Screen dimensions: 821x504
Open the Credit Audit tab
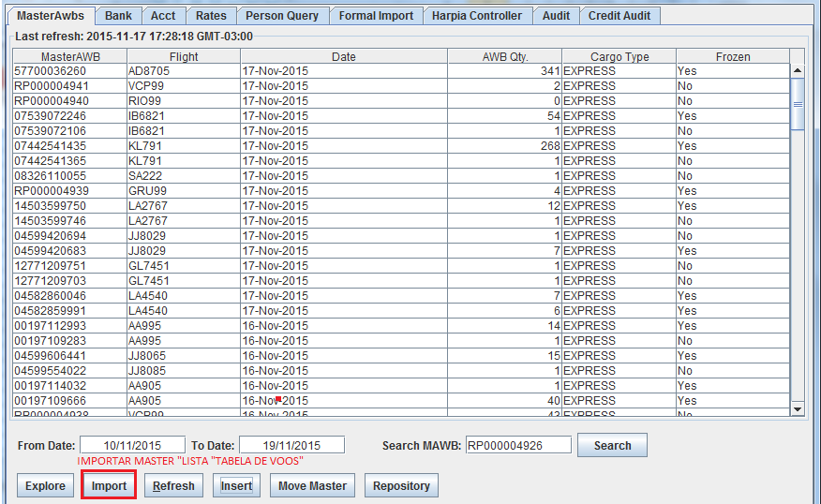(619, 16)
